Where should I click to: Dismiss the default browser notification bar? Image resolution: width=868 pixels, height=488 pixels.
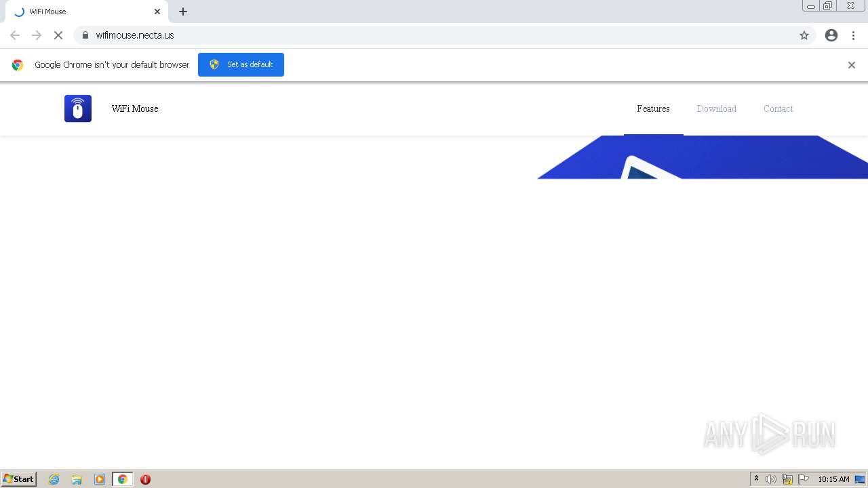click(x=852, y=65)
